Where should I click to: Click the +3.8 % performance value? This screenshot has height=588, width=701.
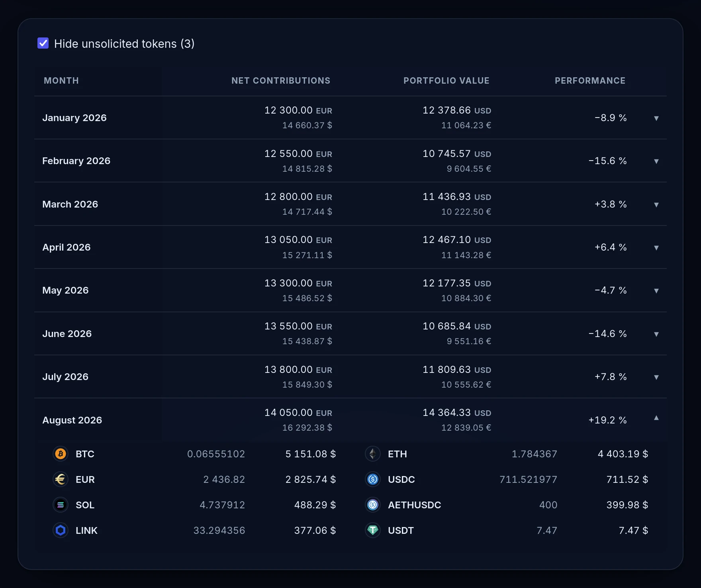(x=611, y=204)
